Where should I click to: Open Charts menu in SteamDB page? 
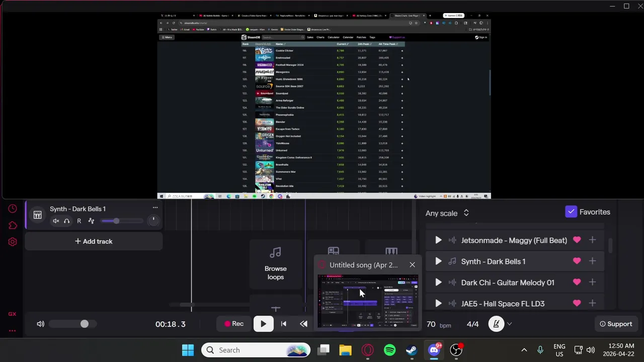(x=320, y=37)
